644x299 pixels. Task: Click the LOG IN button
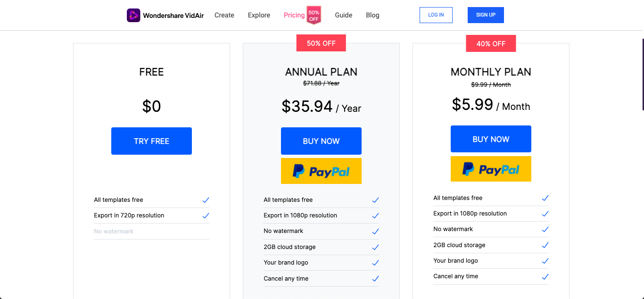click(x=436, y=15)
